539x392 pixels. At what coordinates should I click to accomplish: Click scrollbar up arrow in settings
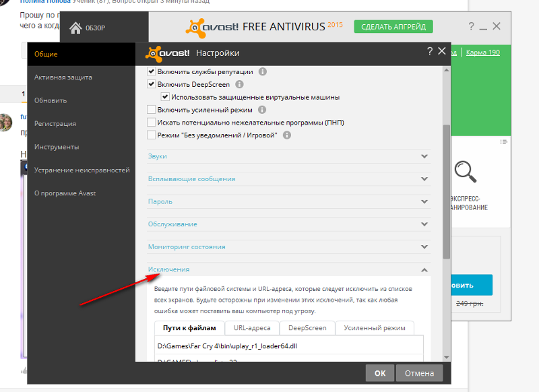447,70
